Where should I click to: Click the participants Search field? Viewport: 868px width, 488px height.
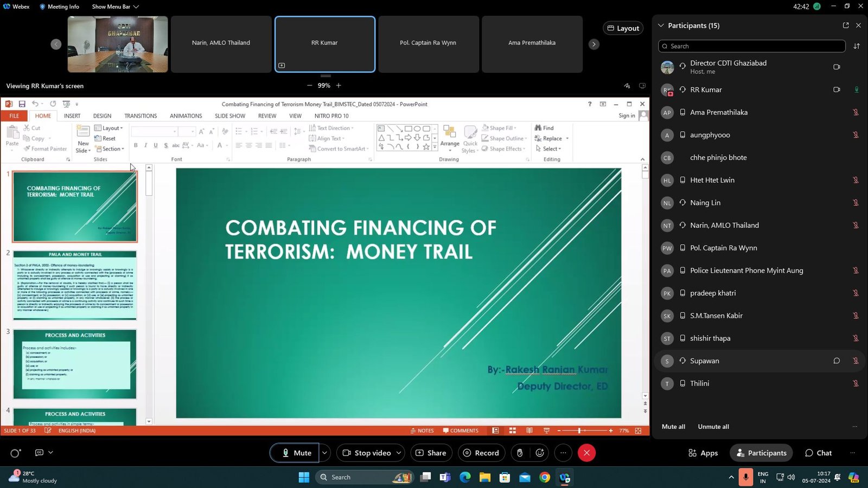(x=751, y=46)
